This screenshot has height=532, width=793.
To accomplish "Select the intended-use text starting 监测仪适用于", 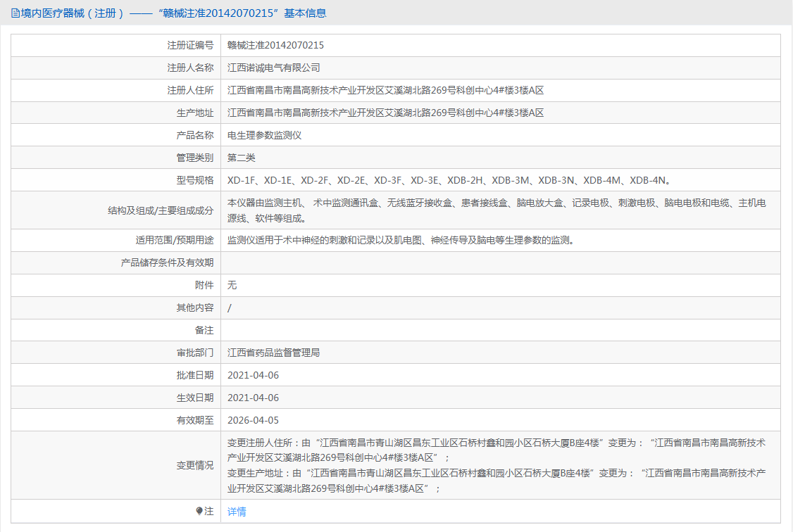I will pyautogui.click(x=401, y=241).
